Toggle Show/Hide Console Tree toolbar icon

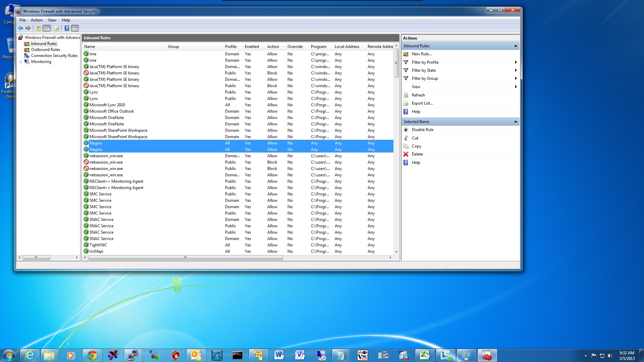pyautogui.click(x=47, y=28)
